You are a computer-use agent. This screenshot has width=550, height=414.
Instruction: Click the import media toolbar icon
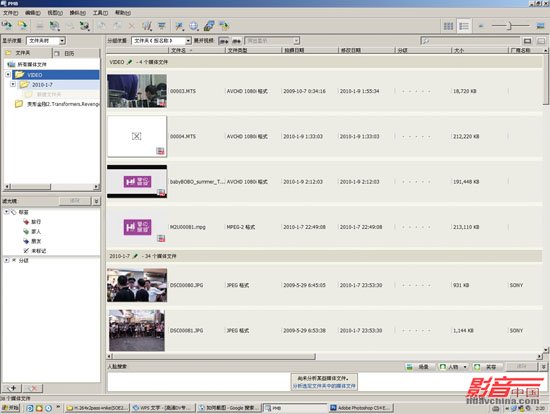tap(7, 26)
